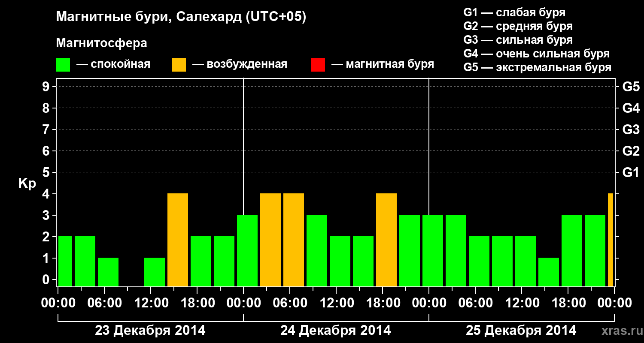This screenshot has width=644, height=343.
Task: Click the '— магнитная буря' legend label
Action: 383,65
